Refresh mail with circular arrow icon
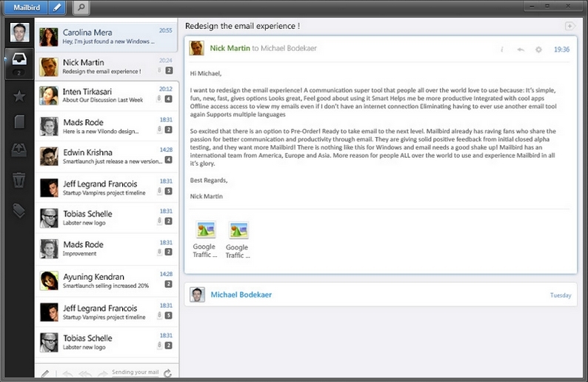Screen dimensions: 588x382 point(167,373)
